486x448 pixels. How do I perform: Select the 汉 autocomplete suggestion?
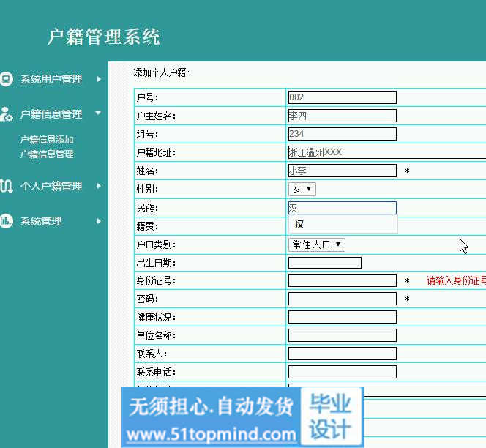point(343,225)
